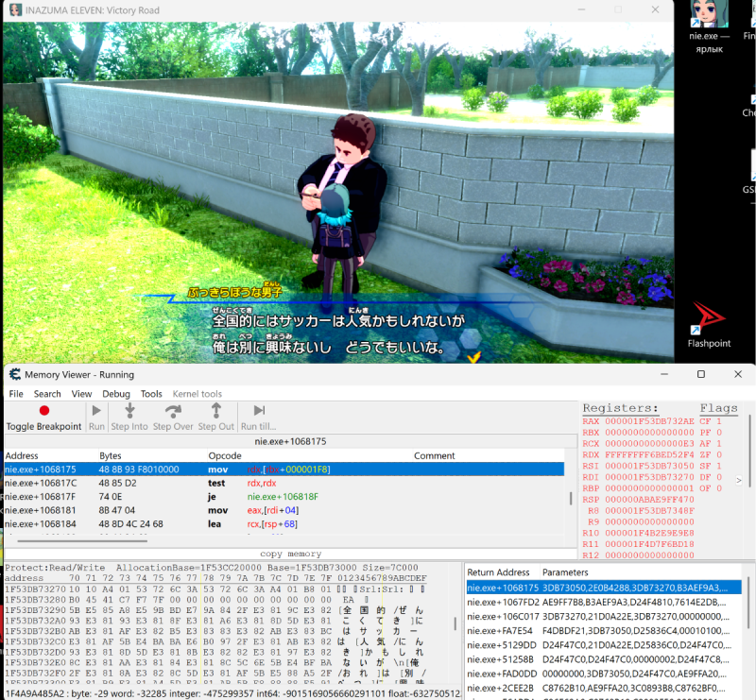Click the copy memory bar
This screenshot has width=756, height=700.
click(x=290, y=554)
